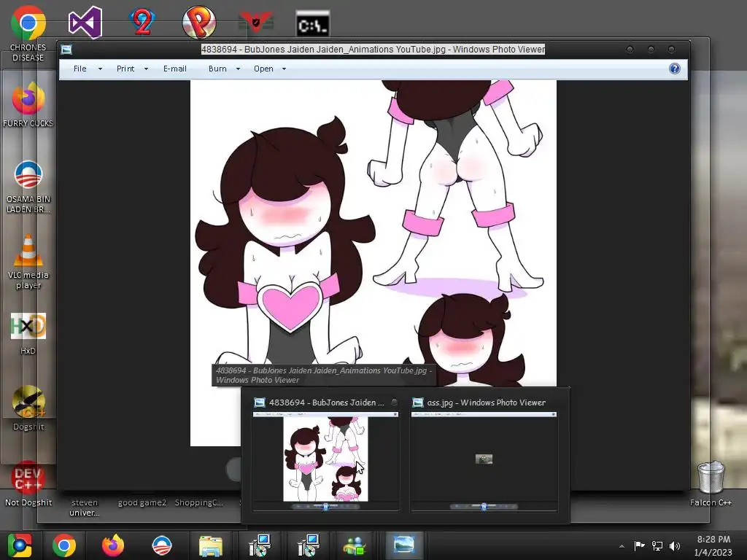747x560 pixels.
Task: Switch to the 4838694 - BubJones taskbar preview thumbnail
Action: (326, 461)
